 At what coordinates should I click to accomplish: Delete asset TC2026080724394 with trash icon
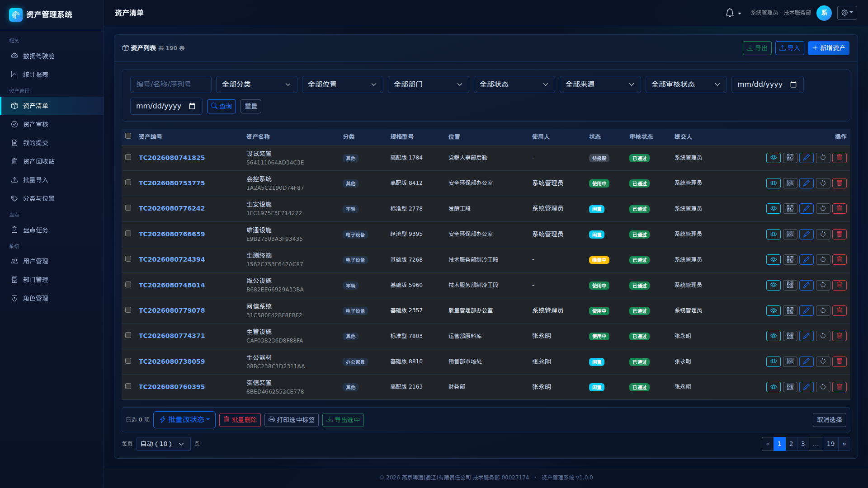pyautogui.click(x=839, y=259)
